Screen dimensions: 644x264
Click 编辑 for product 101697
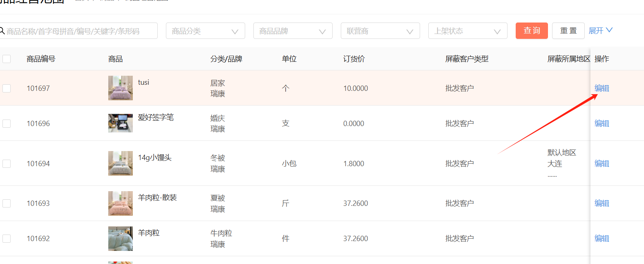pos(602,88)
